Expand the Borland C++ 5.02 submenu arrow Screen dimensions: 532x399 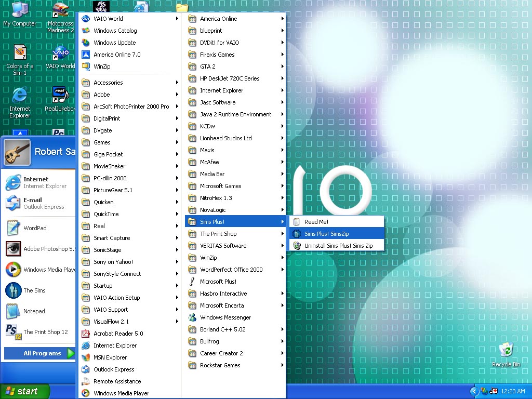point(282,329)
